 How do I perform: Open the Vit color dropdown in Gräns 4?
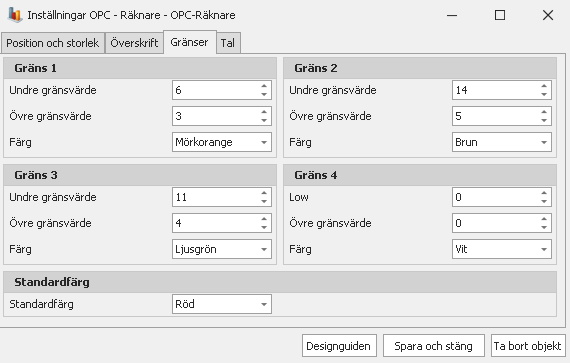click(x=502, y=249)
